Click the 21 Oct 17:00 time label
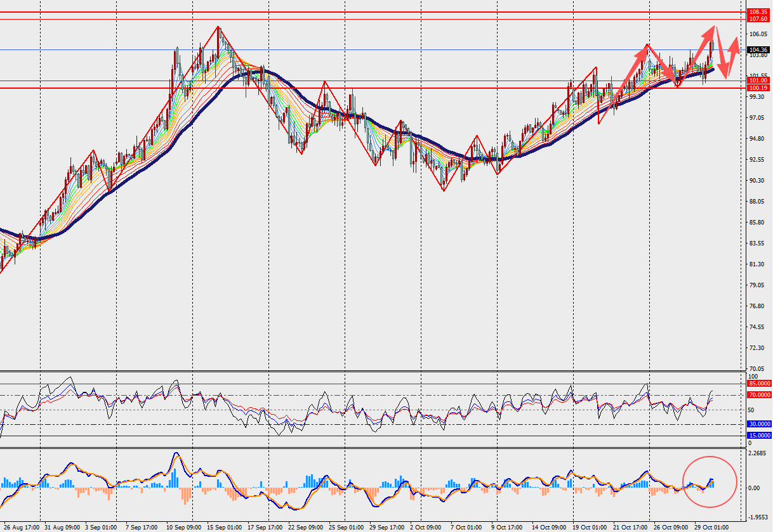 point(631,527)
